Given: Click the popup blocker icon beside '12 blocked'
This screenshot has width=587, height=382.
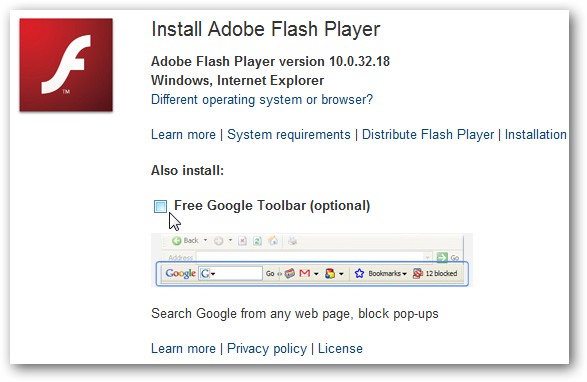Looking at the screenshot, I should (x=417, y=273).
